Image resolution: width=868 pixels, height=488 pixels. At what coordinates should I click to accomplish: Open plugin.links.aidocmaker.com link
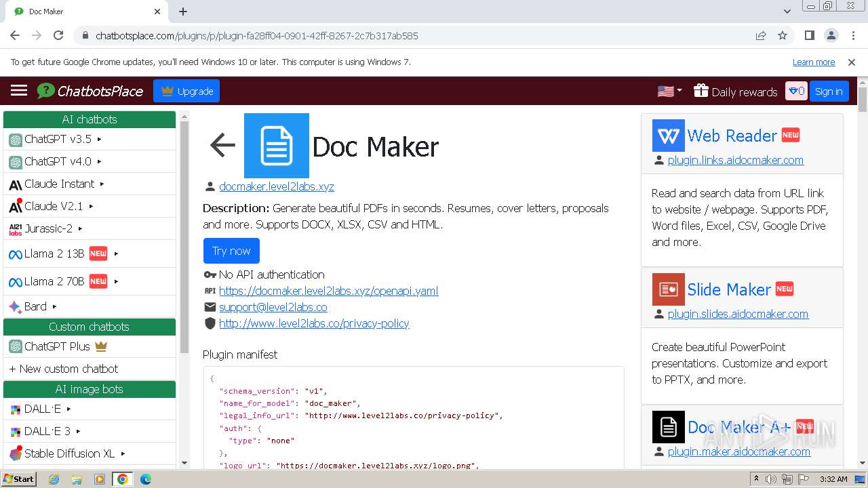[x=736, y=160]
